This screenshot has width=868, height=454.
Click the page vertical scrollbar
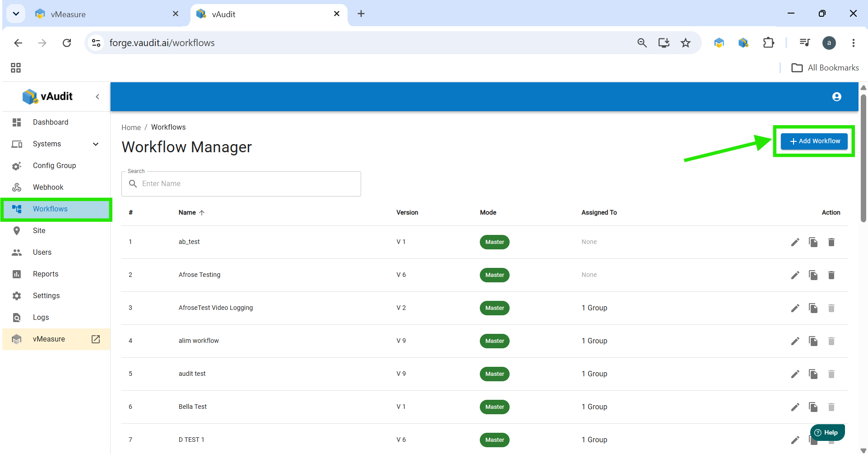863,158
